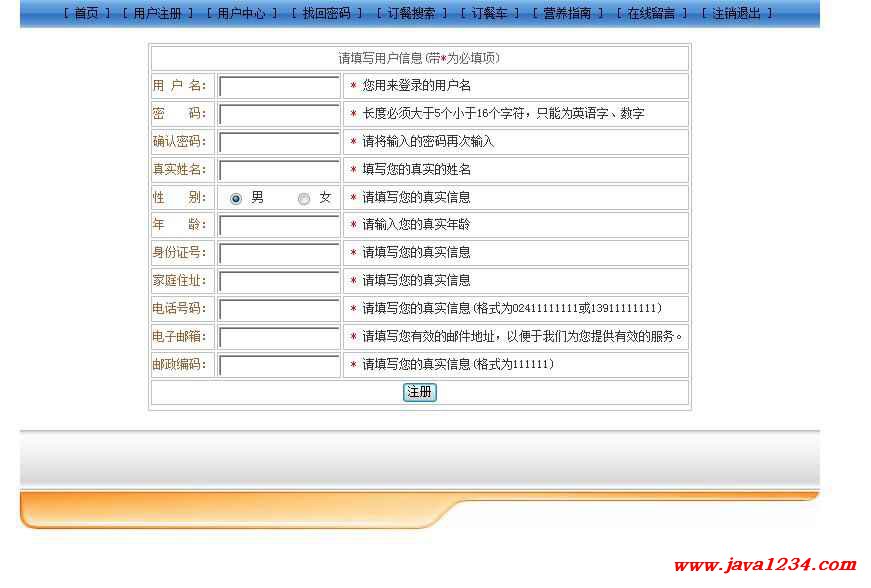
Task: Click the 电子邮箱 input field
Action: coord(279,338)
